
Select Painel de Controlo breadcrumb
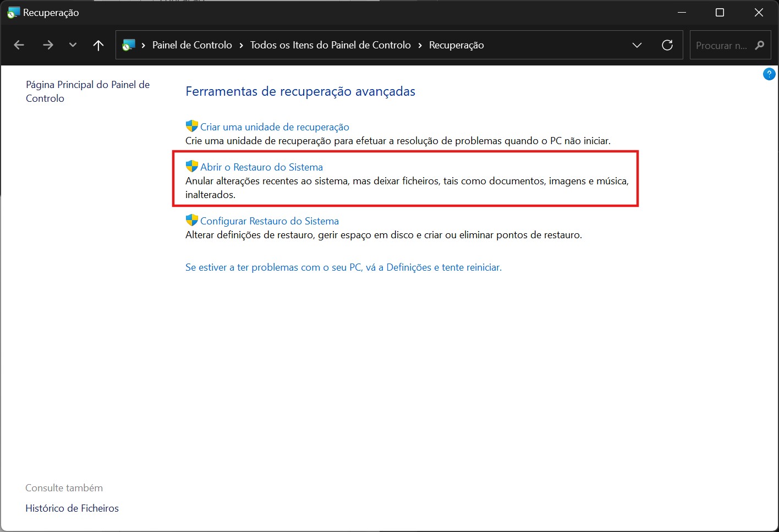click(x=192, y=45)
